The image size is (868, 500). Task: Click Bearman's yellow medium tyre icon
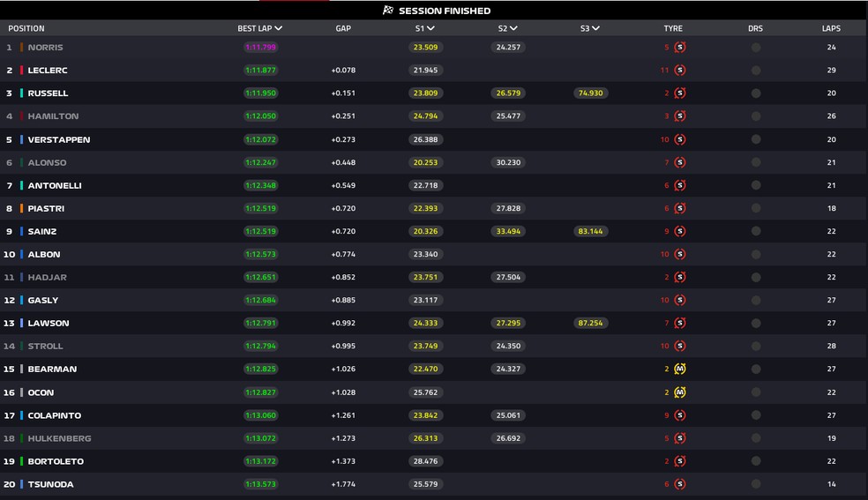pyautogui.click(x=680, y=369)
